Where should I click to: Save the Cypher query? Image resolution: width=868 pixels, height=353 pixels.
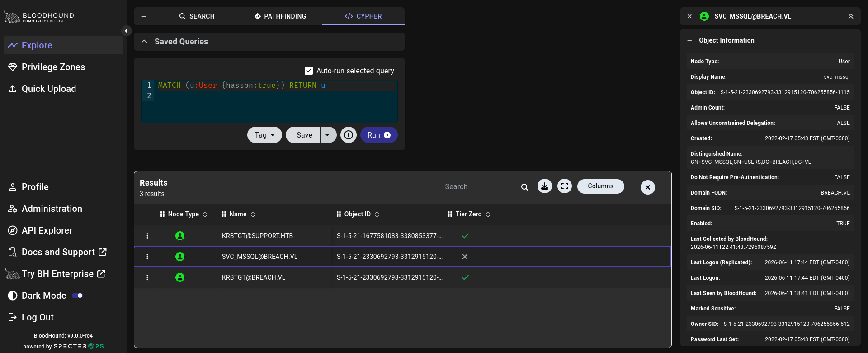point(303,135)
